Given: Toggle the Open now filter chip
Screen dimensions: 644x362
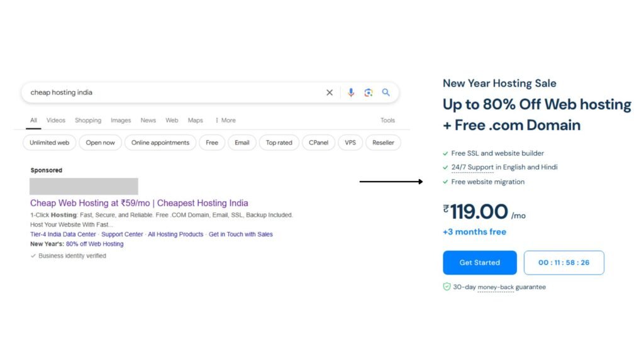Looking at the screenshot, I should click(100, 143).
